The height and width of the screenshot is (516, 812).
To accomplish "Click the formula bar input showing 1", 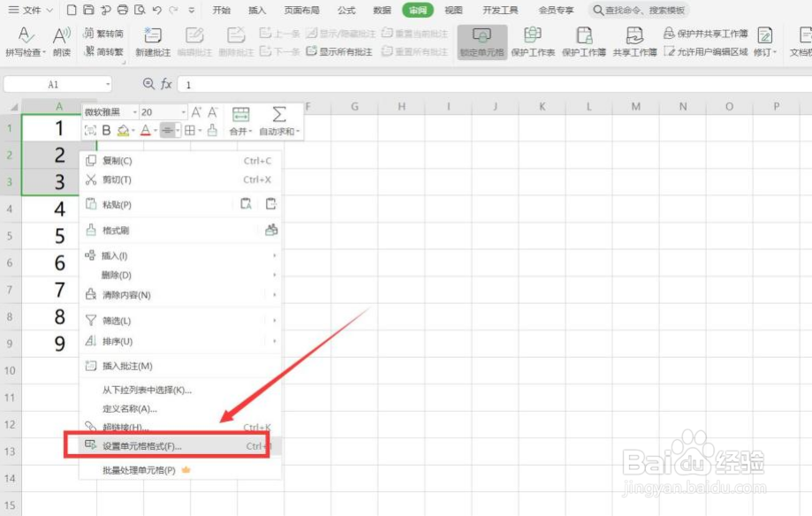I will (x=495, y=85).
